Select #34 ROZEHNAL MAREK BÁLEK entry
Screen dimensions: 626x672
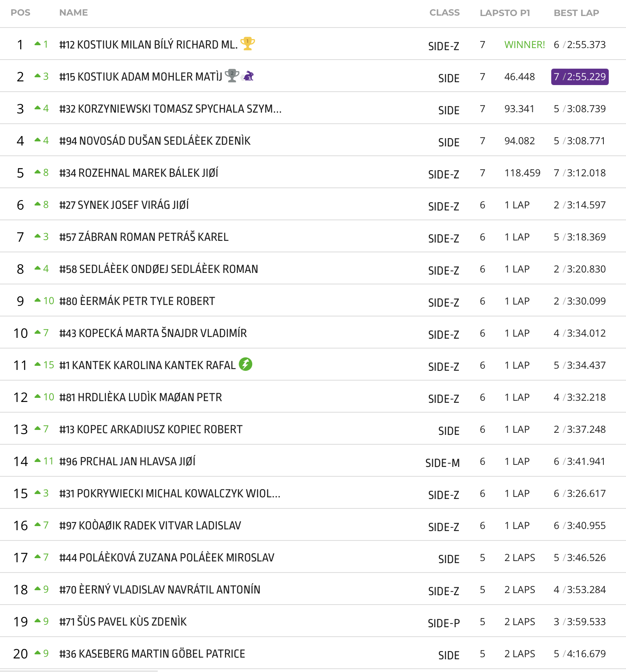click(x=139, y=173)
